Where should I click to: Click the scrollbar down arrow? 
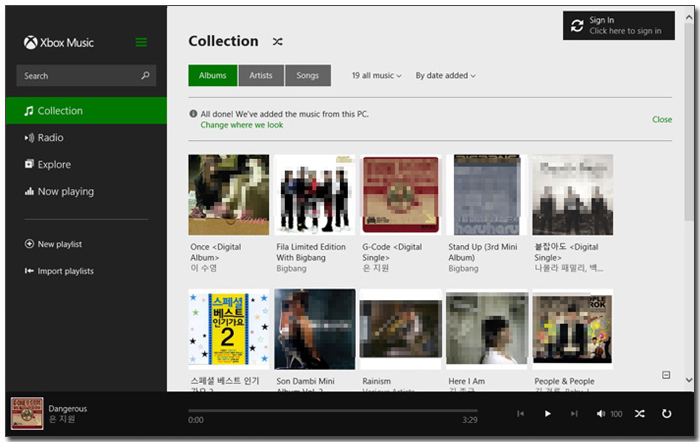coord(689,380)
